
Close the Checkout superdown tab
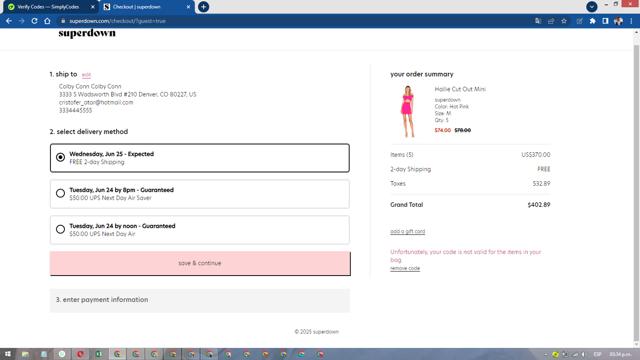188,7
